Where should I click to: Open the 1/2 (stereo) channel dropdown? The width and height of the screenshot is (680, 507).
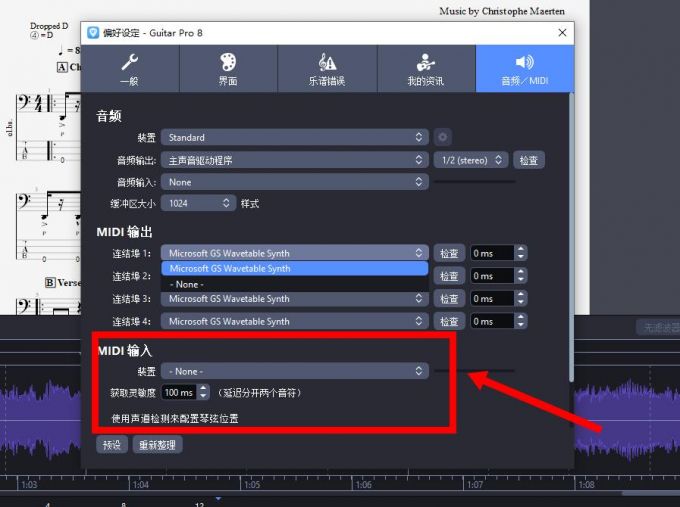click(x=472, y=160)
